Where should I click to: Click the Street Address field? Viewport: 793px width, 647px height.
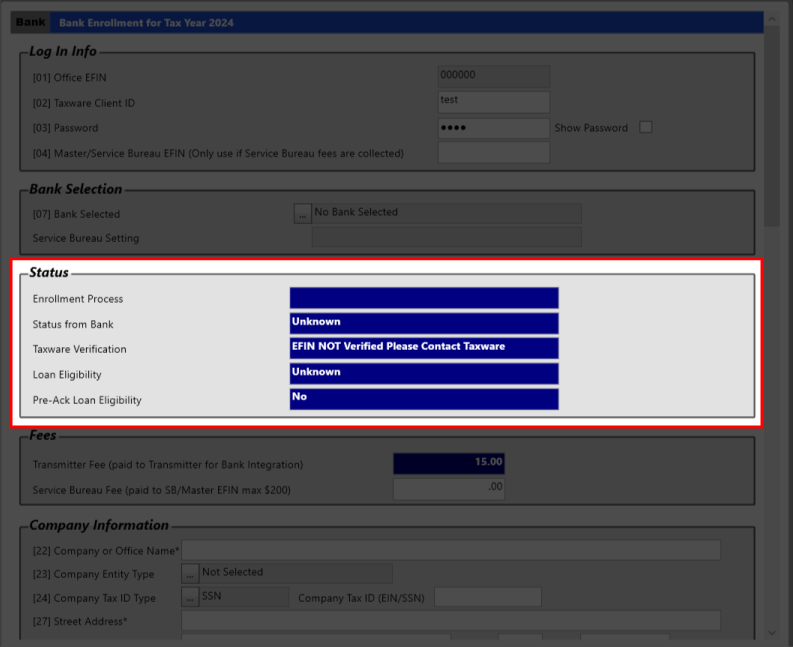pyautogui.click(x=451, y=621)
